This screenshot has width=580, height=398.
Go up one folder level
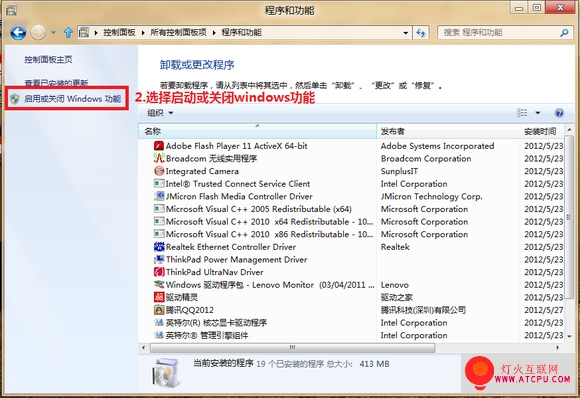click(68, 33)
